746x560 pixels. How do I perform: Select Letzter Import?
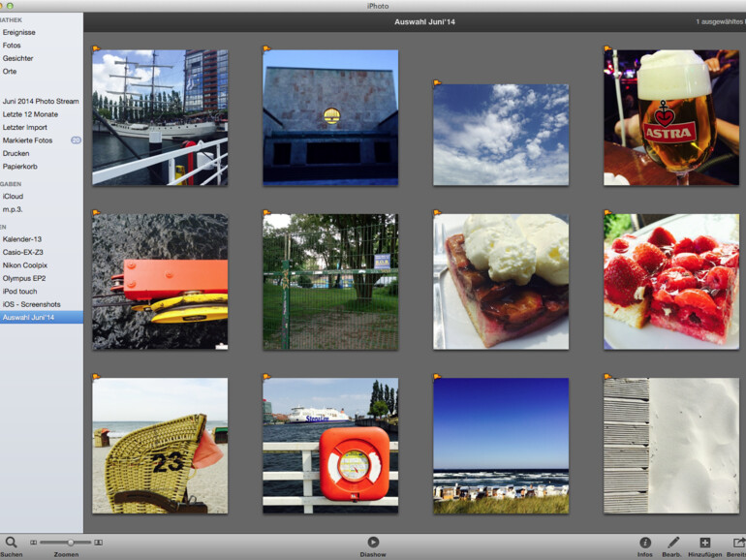click(25, 128)
